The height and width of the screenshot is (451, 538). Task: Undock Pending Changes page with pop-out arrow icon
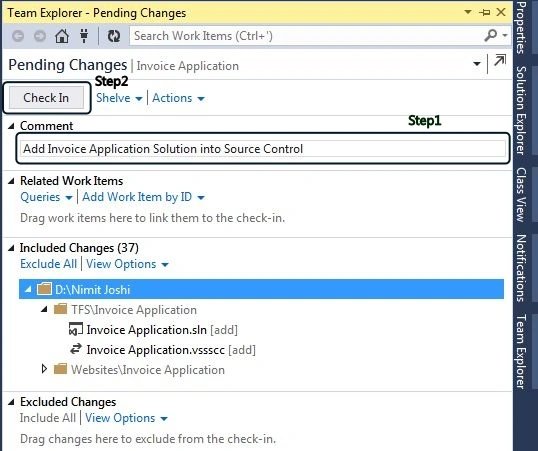500,61
